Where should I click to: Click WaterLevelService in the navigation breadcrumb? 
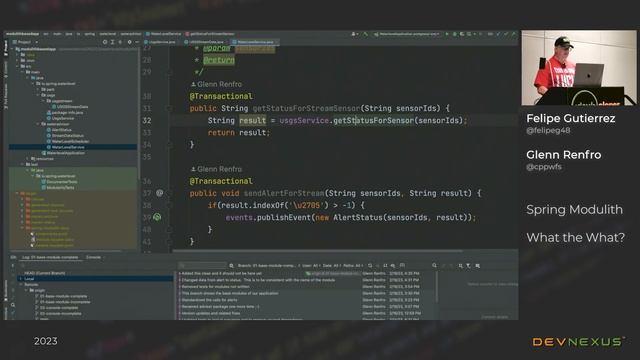163,34
